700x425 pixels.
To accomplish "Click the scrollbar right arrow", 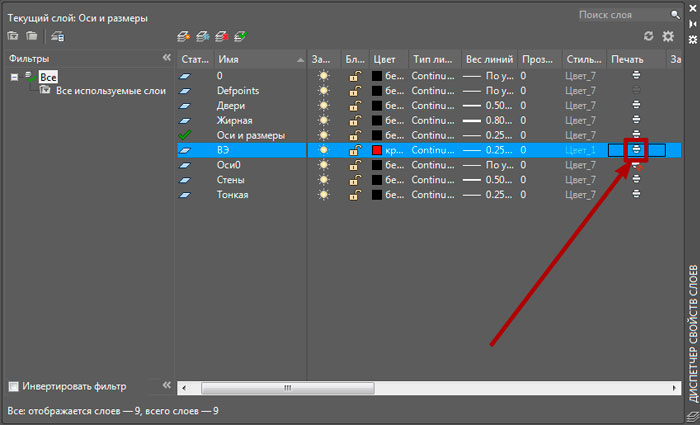I will 675,388.
